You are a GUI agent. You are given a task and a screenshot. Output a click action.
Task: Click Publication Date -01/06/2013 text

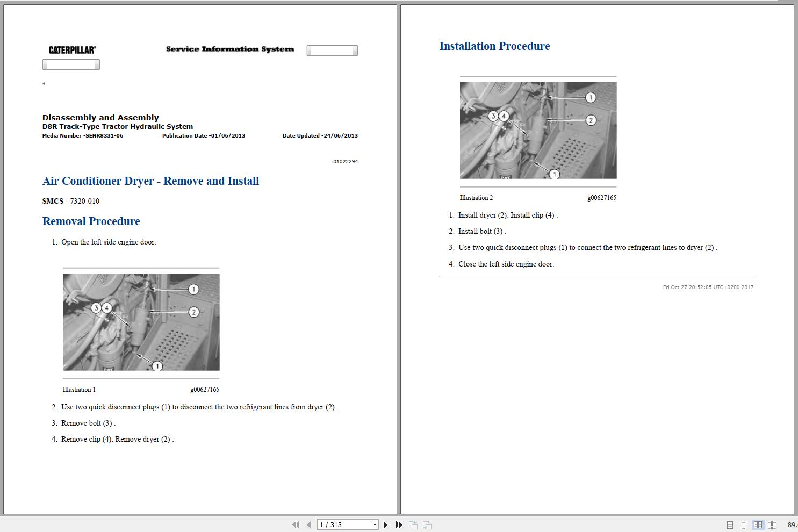click(204, 136)
